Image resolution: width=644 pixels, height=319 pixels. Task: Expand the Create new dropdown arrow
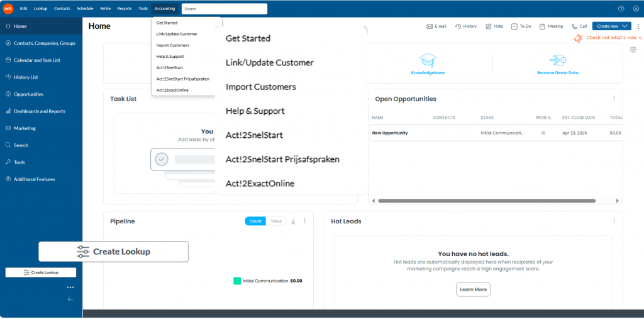625,26
